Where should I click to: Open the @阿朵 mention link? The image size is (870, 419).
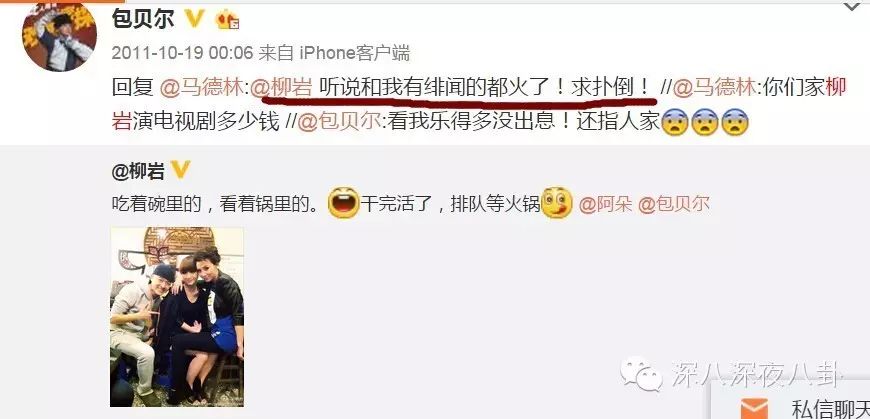[605, 205]
